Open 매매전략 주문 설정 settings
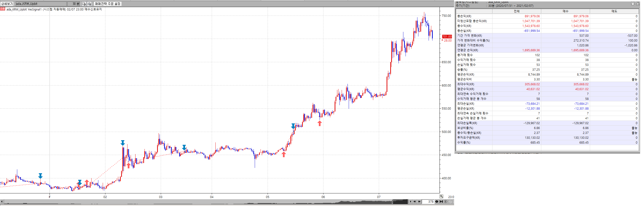Viewport: 644px width, 207px height. coord(108,4)
